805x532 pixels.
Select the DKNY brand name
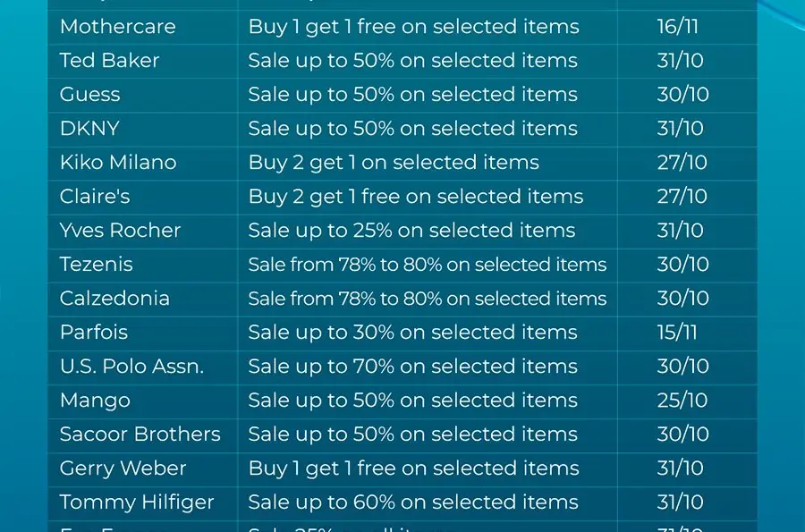click(x=89, y=128)
